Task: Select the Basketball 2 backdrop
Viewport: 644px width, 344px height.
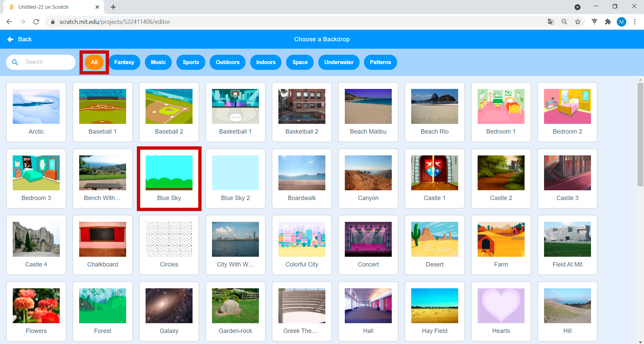Action: [x=302, y=112]
